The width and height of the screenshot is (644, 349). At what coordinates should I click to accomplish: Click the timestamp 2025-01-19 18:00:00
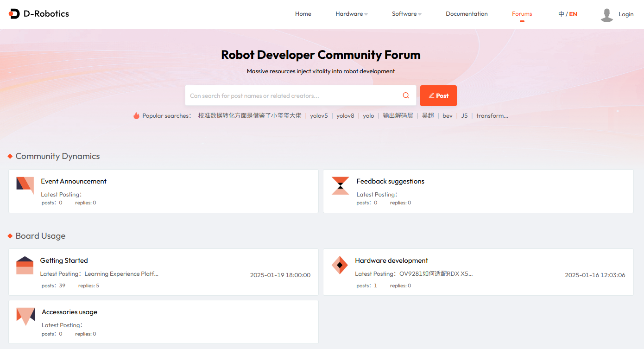tap(280, 275)
